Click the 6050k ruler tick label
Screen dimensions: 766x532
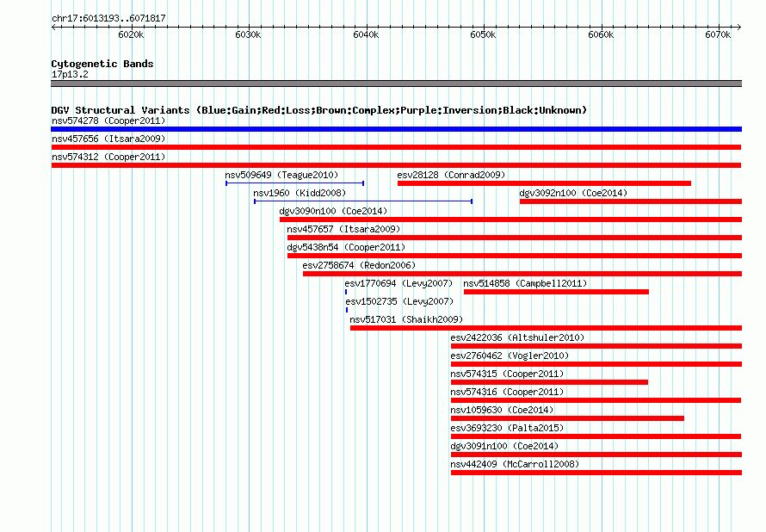click(x=483, y=34)
